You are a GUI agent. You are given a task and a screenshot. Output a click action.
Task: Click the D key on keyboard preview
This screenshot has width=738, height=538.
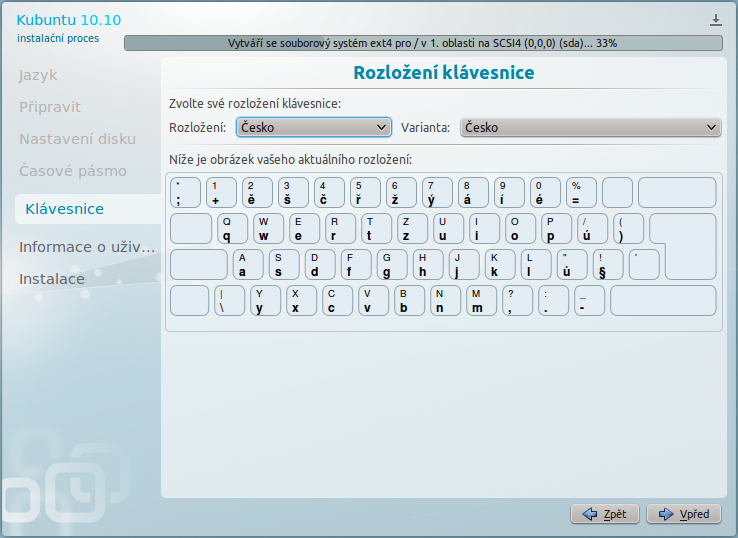coord(320,265)
